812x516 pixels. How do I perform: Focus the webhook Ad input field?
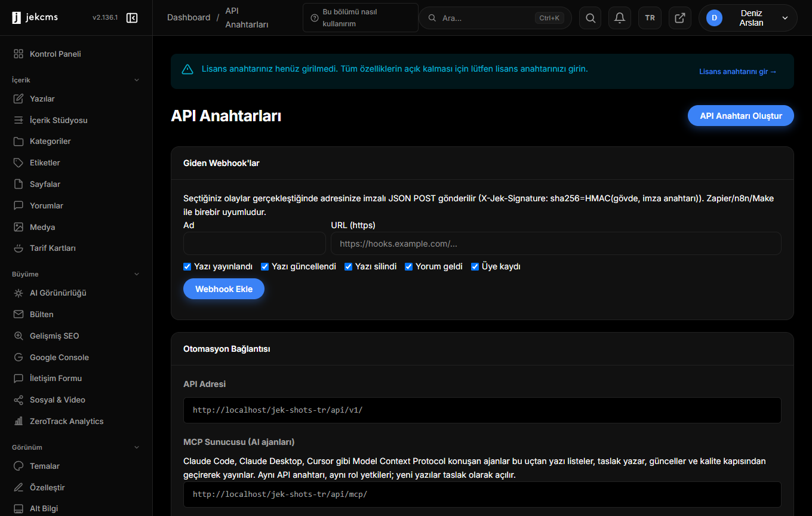click(254, 244)
